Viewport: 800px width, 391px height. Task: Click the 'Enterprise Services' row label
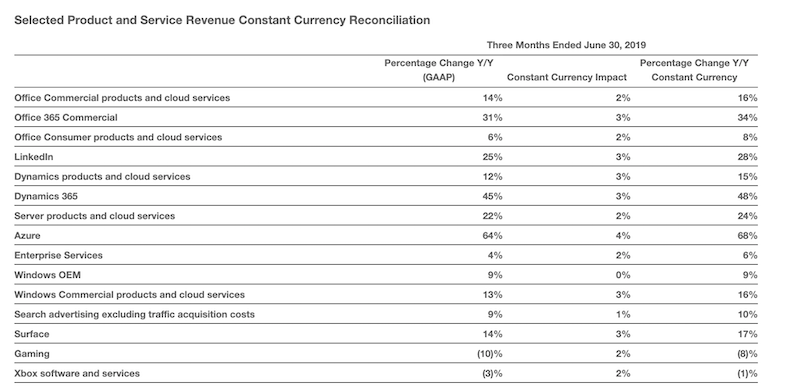[x=58, y=255]
